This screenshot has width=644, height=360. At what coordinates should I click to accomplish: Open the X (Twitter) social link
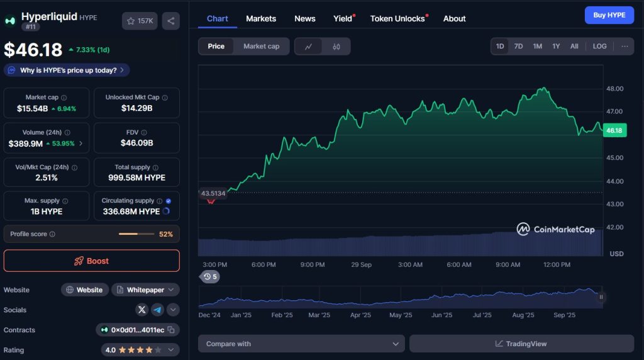142,310
